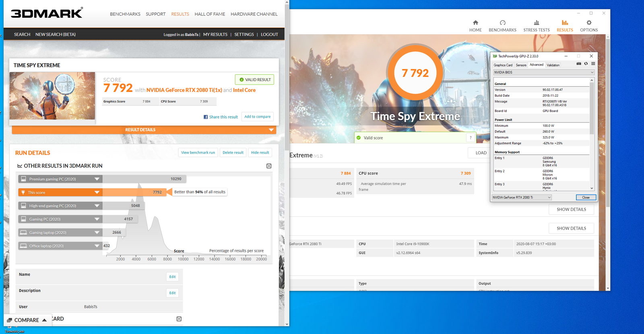Viewport: 644px width, 334px height.
Task: Refresh GPU-Z data with refresh icon
Action: pyautogui.click(x=586, y=64)
